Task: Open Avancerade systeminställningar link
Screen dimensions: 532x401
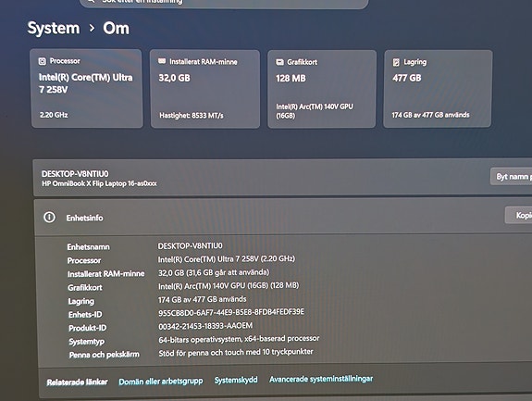Action: click(321, 379)
